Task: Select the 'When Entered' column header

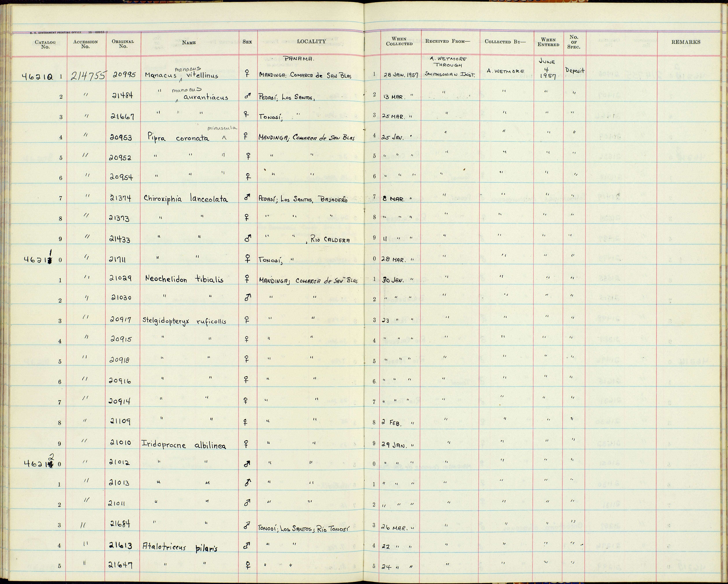Action: click(548, 42)
